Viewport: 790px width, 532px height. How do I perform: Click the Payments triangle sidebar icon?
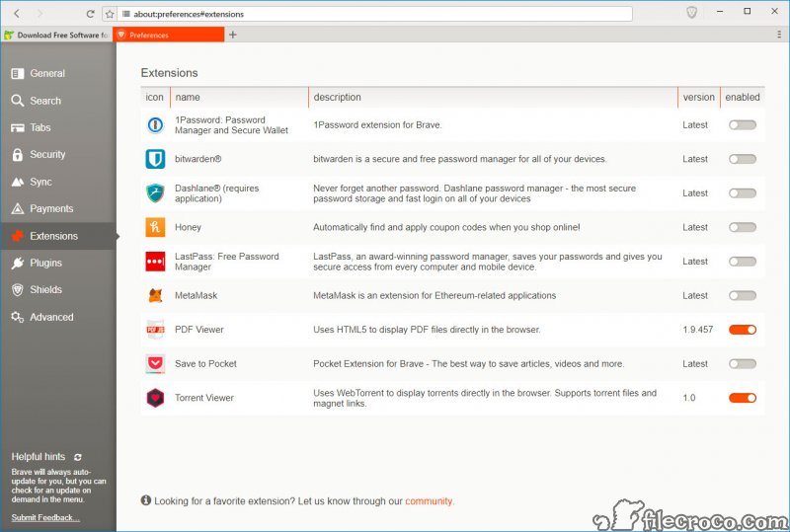point(18,208)
